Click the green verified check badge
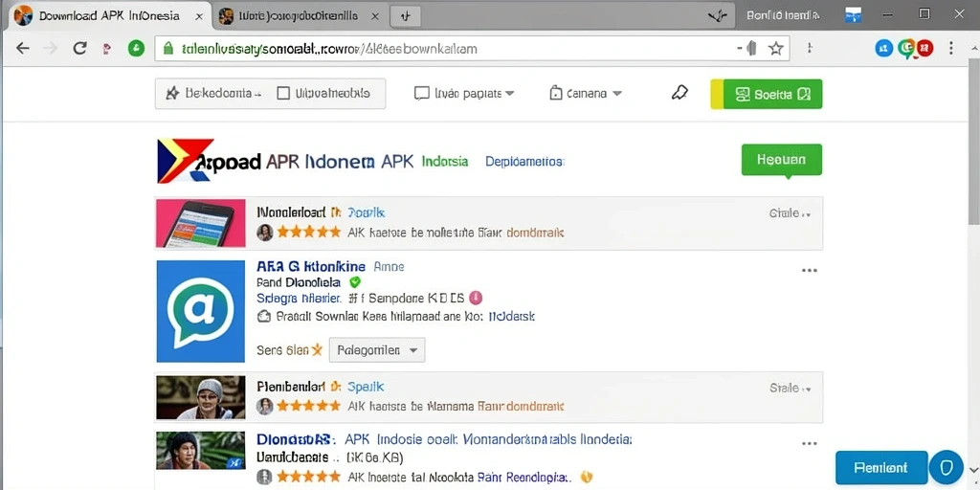 pos(355,282)
